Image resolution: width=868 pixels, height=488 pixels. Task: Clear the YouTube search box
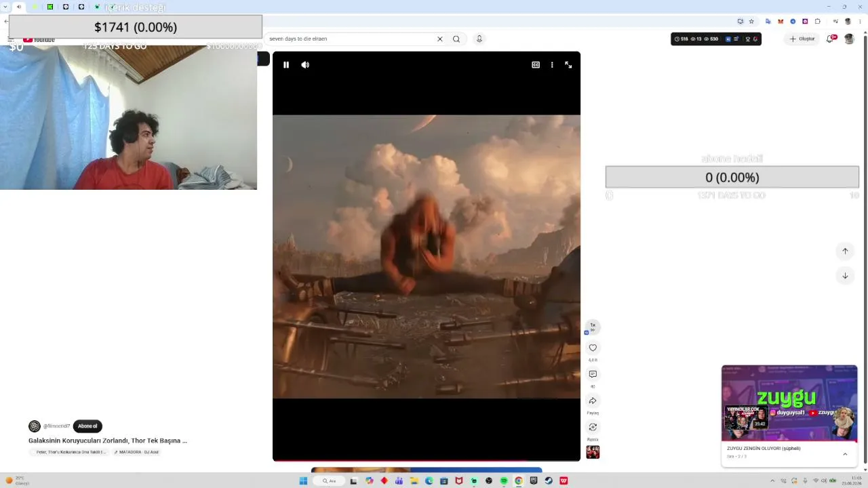point(439,39)
